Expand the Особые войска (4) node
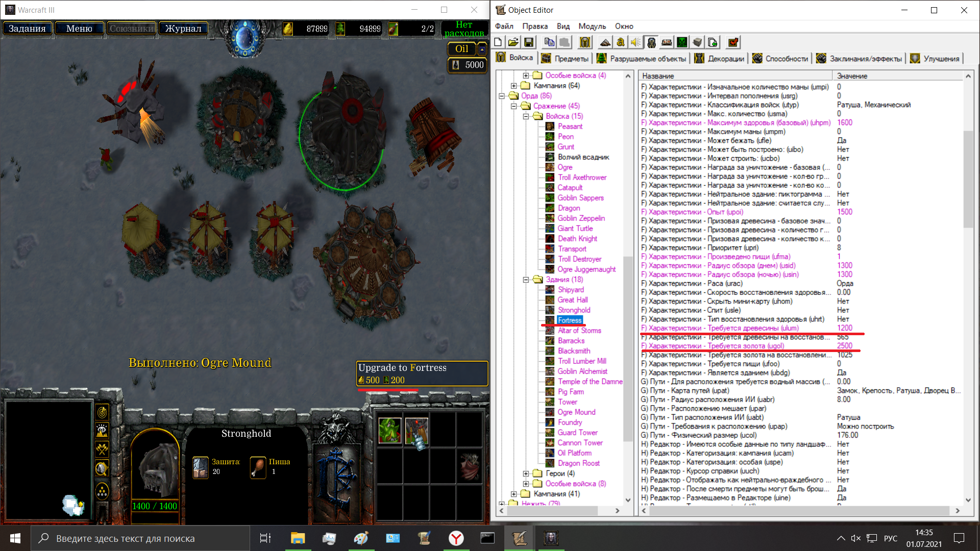The image size is (980, 551). pos(526,76)
